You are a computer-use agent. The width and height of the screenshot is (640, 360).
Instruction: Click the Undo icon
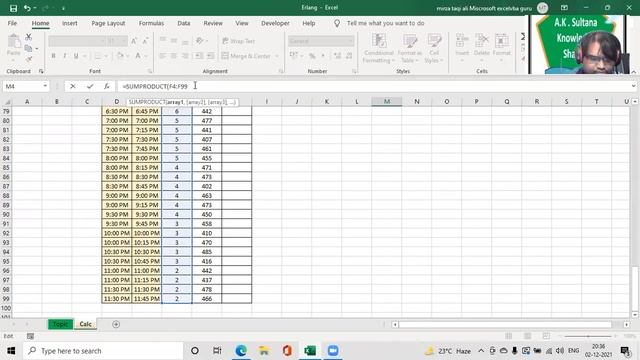click(x=27, y=8)
